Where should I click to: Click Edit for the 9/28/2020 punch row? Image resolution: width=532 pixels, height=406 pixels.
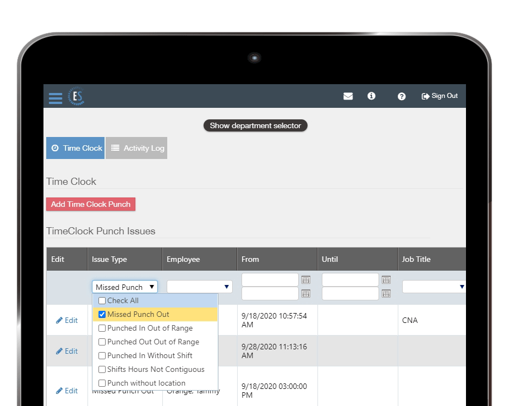(67, 351)
